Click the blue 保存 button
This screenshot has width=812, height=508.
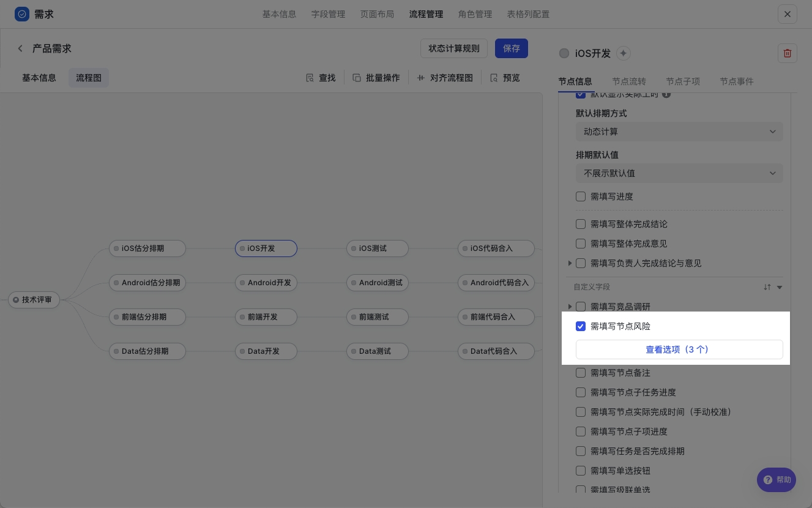point(512,48)
